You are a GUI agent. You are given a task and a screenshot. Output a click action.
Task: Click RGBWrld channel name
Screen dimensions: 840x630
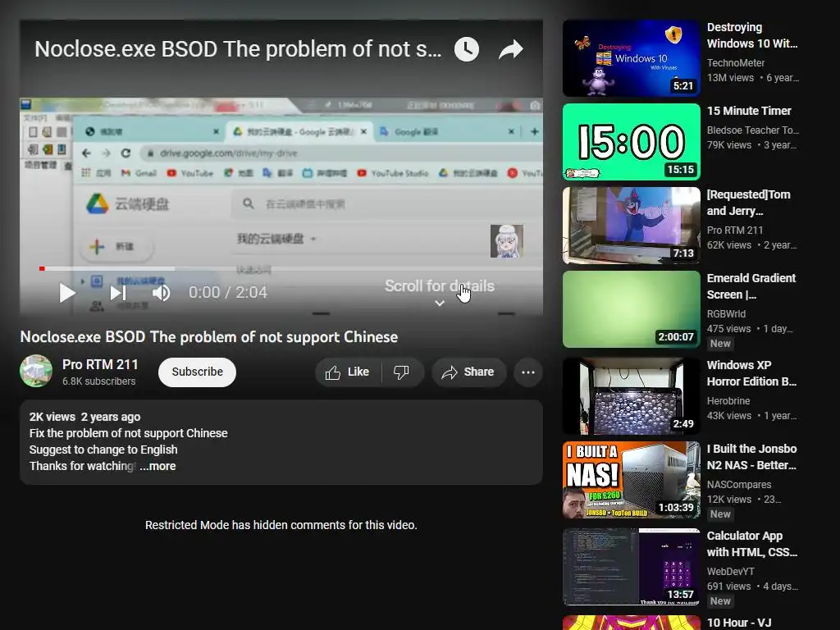click(x=726, y=314)
